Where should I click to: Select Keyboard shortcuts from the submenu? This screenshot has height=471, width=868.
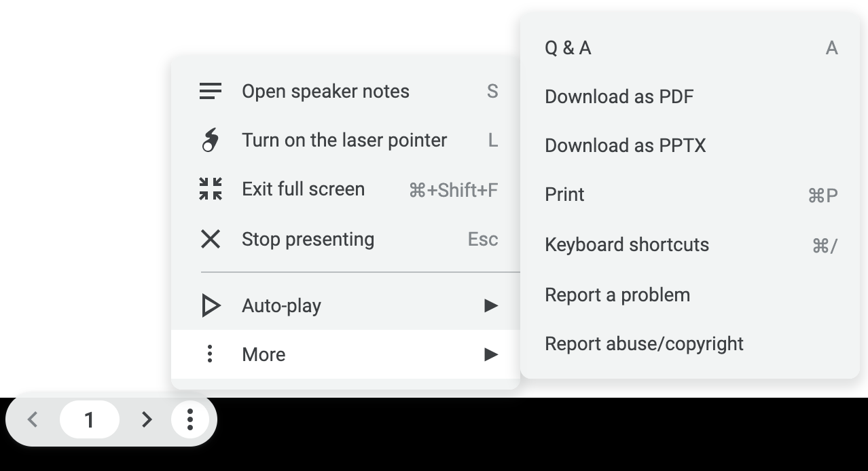coord(626,244)
